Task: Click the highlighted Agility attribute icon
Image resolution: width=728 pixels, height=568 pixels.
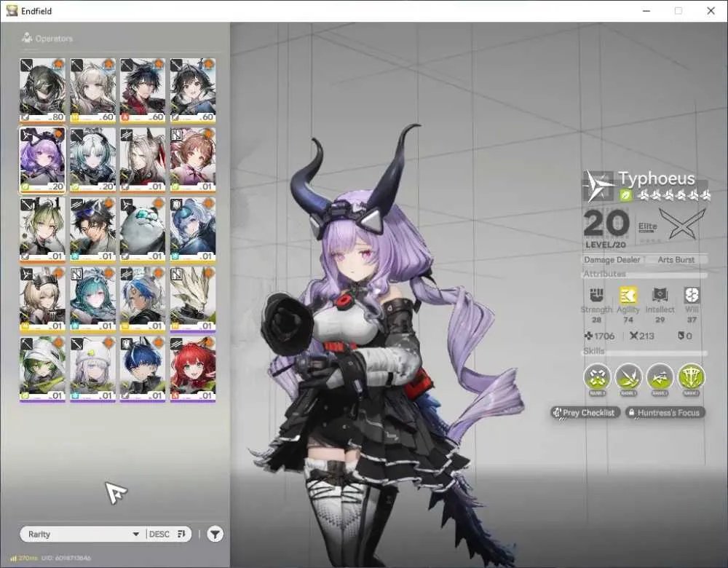Action: coord(628,295)
